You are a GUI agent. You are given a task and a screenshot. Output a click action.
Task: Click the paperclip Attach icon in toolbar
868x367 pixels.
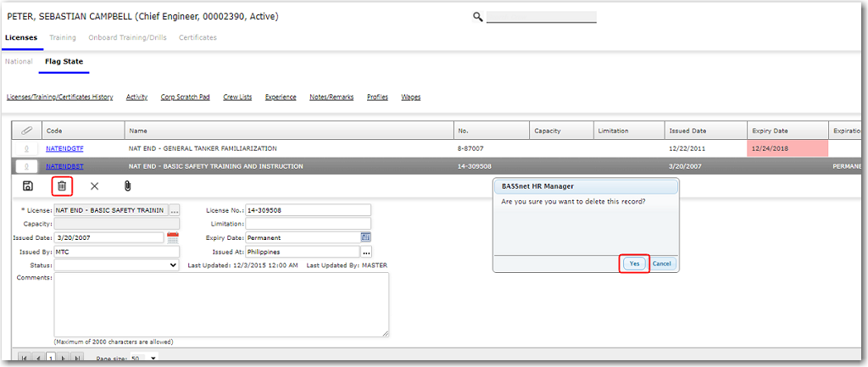(127, 186)
